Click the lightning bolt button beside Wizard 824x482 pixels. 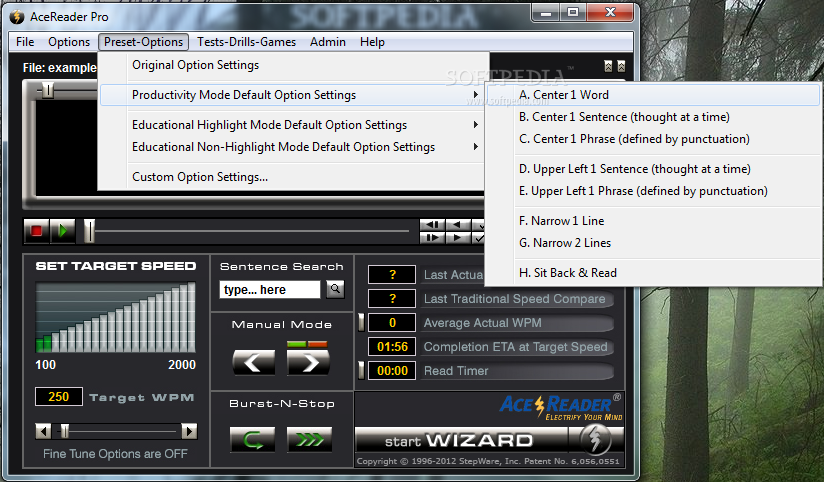click(595, 439)
